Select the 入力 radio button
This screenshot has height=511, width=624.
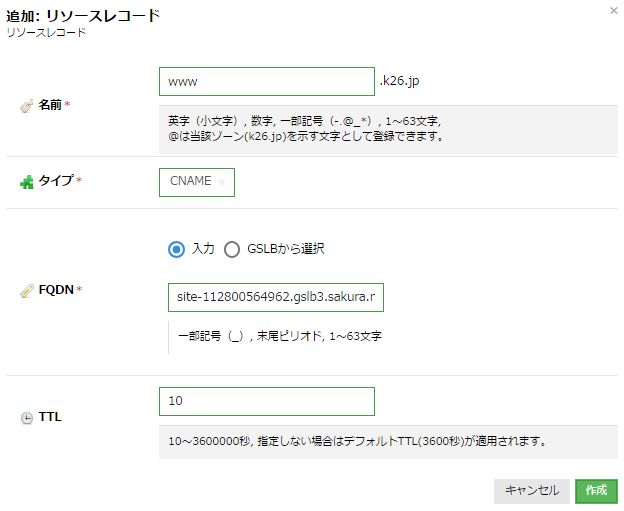coord(176,249)
